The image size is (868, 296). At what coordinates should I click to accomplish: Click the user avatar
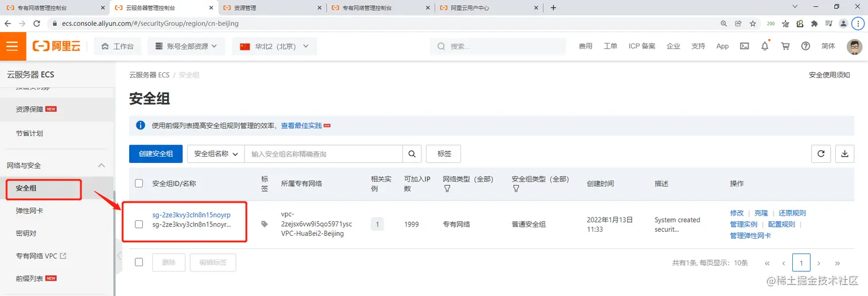(854, 46)
